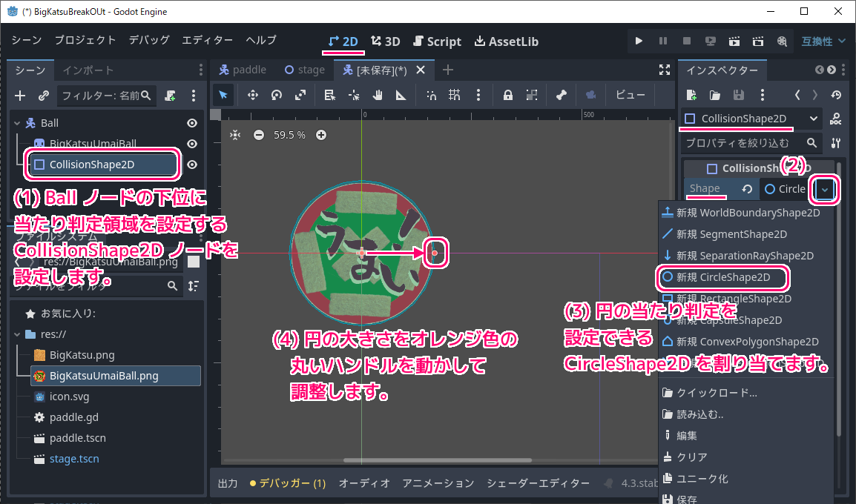Screen dimensions: 856x504
Task: Switch to stage scene tab
Action: click(305, 70)
